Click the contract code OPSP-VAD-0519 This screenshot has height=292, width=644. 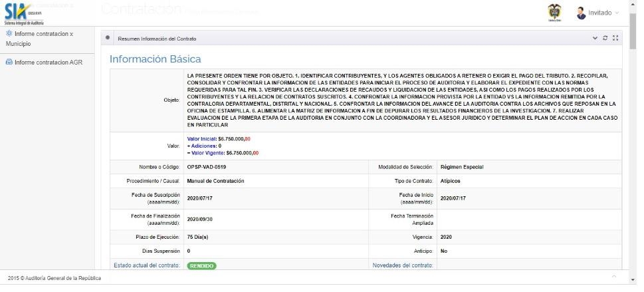pyautogui.click(x=205, y=167)
